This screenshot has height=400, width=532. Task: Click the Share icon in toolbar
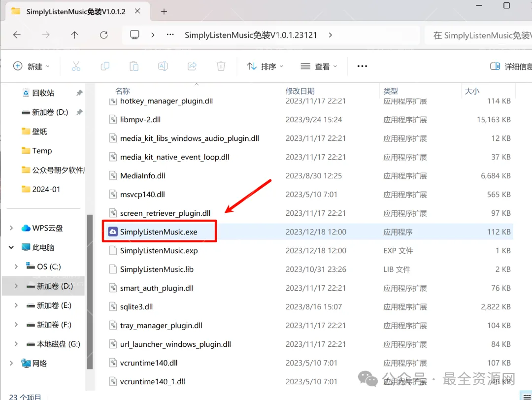point(192,66)
